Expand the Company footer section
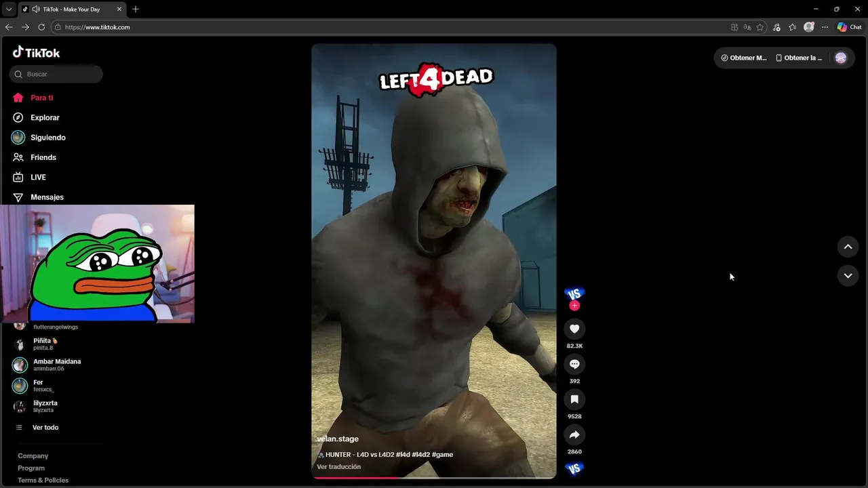Image resolution: width=868 pixels, height=488 pixels. pyautogui.click(x=33, y=456)
